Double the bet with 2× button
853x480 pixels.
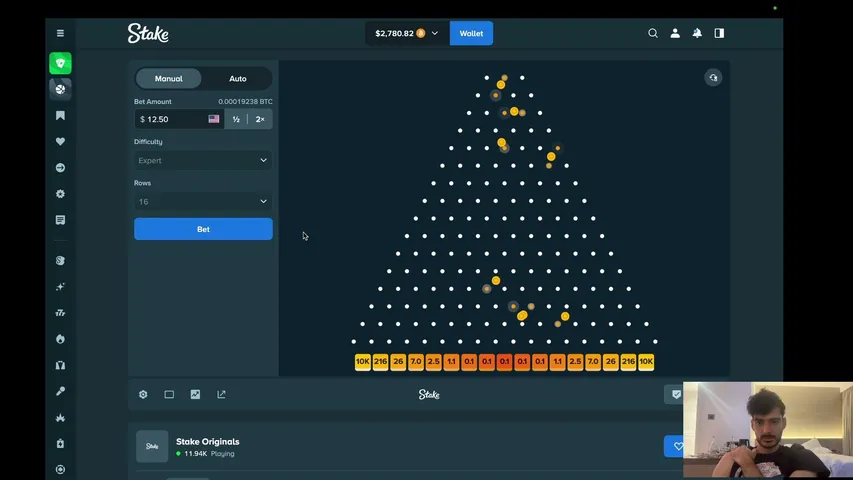point(260,119)
